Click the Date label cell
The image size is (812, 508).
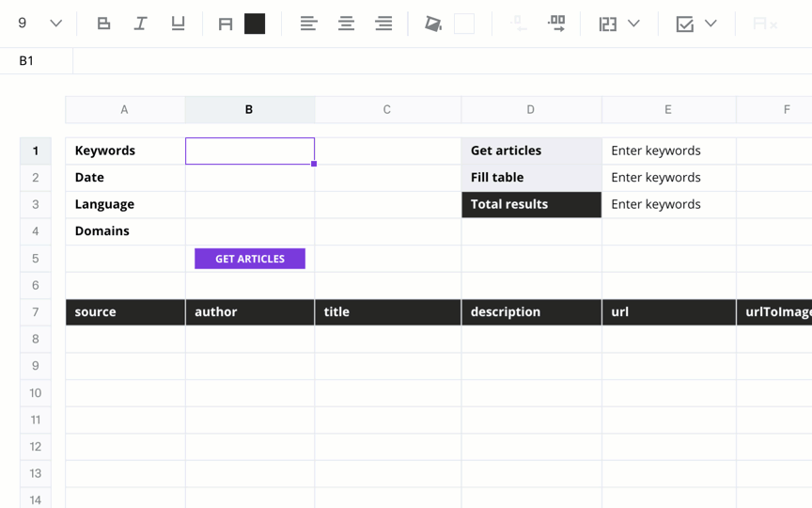coord(125,178)
